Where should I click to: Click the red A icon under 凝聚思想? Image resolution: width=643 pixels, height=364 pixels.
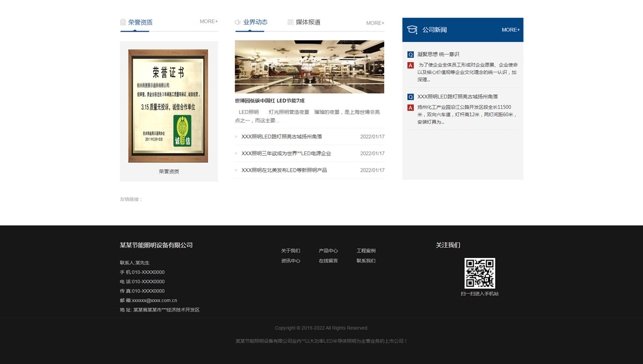[x=410, y=65]
